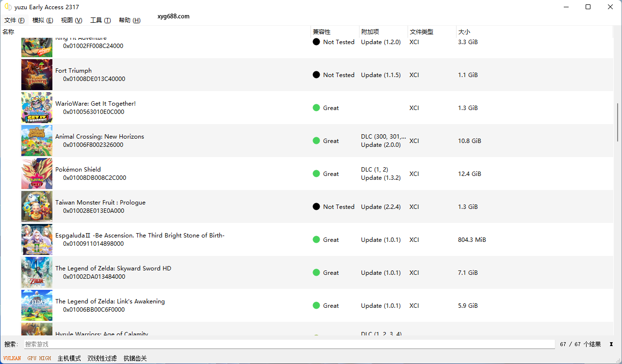Open the 模拟 (E) menu

(x=43, y=20)
